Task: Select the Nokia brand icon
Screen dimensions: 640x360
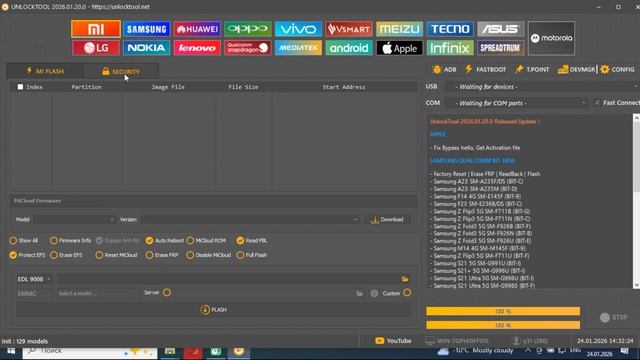Action: point(147,48)
